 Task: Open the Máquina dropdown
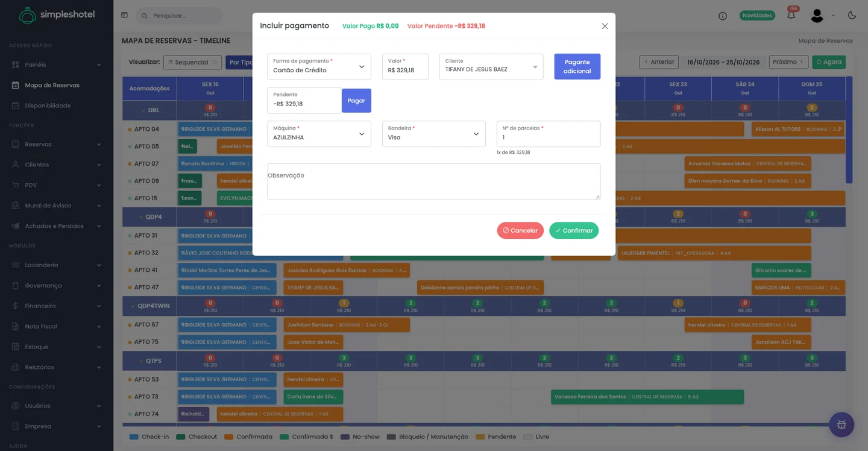(319, 134)
